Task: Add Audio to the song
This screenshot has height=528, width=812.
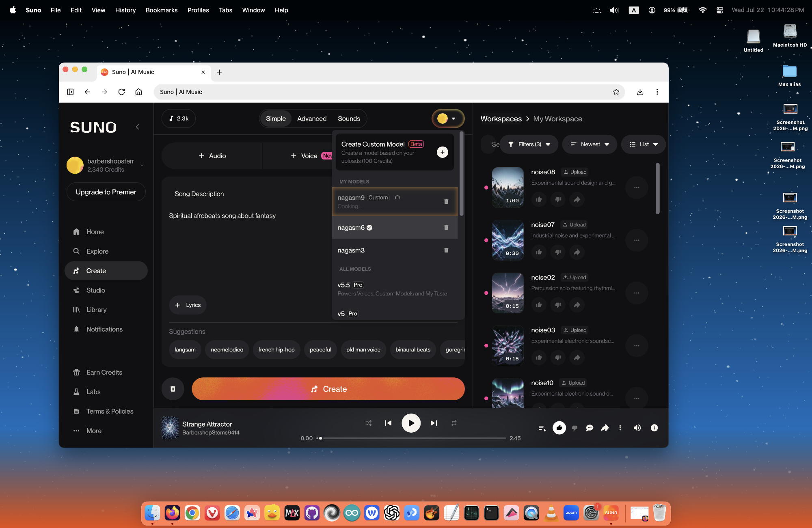Action: [x=212, y=156]
